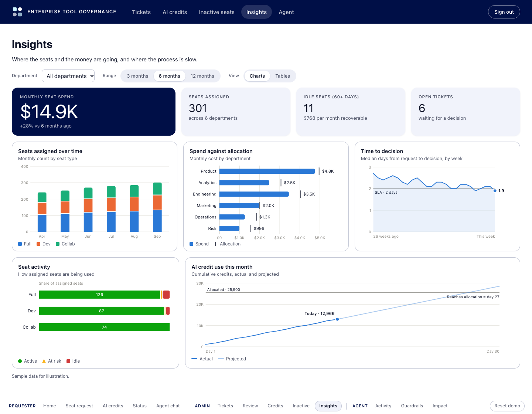Click the At risk triangle legend icon
This screenshot has height=414, width=532.
(44, 361)
